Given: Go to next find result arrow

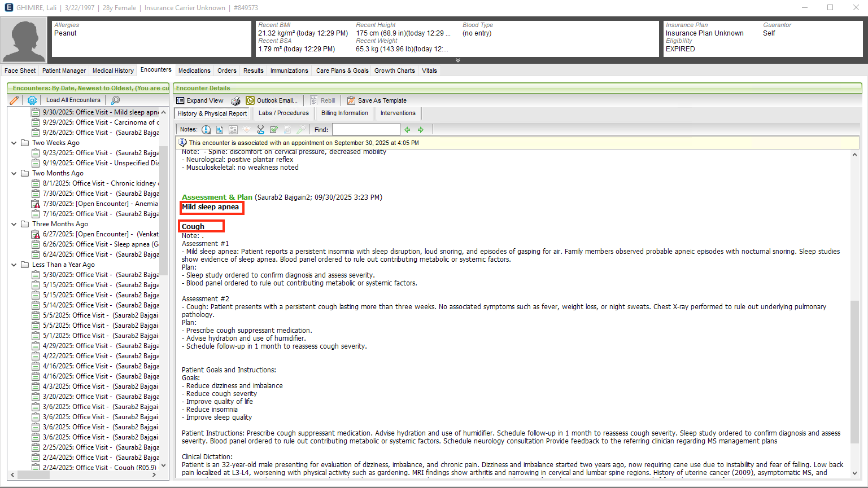Looking at the screenshot, I should [421, 130].
